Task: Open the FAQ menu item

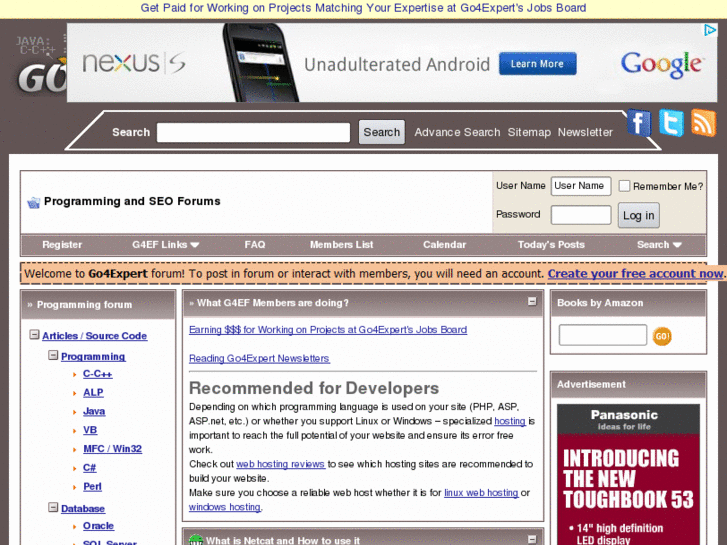Action: pyautogui.click(x=255, y=244)
